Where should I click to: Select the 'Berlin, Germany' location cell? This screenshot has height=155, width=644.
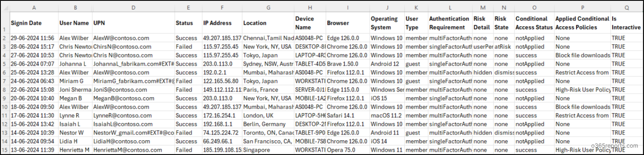click(268, 124)
